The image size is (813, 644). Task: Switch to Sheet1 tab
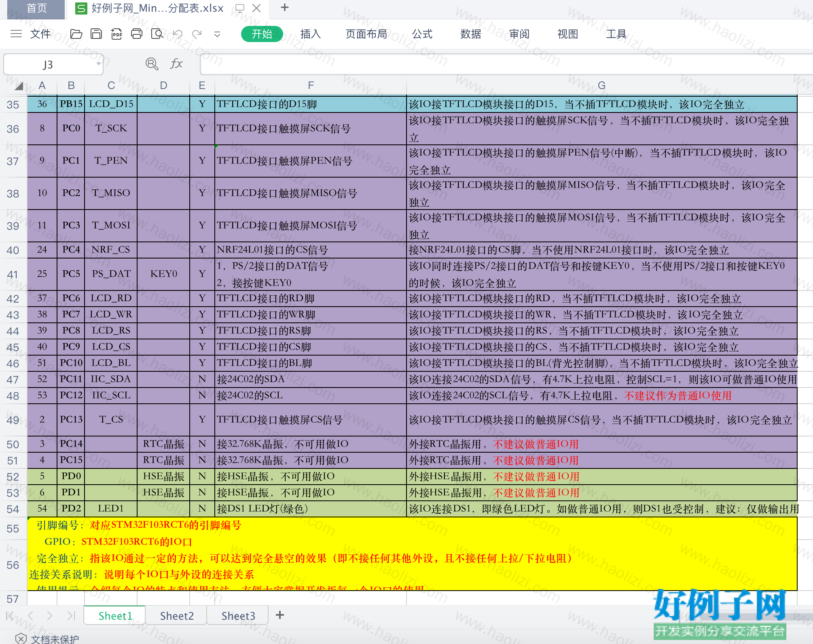(x=115, y=616)
